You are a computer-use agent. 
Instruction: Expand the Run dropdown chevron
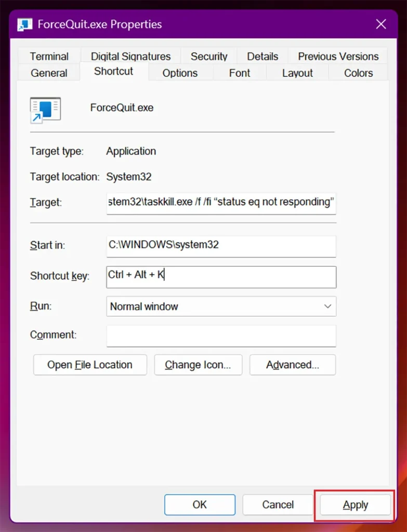(327, 307)
